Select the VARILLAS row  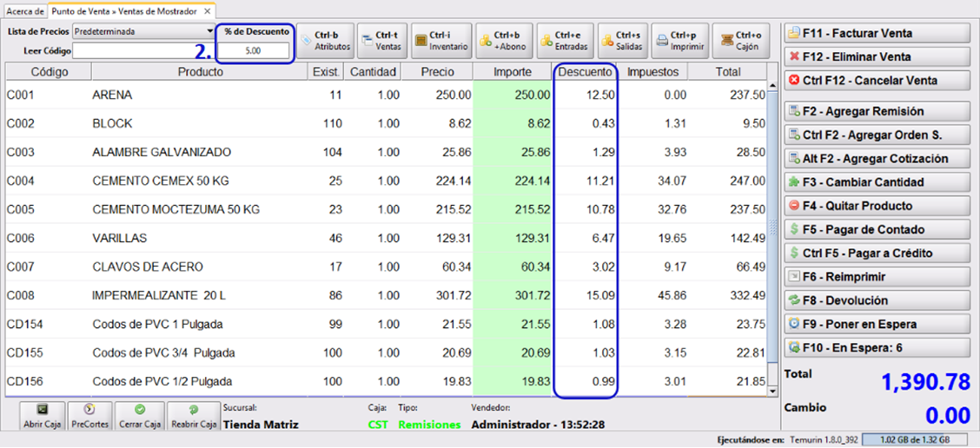(387, 238)
